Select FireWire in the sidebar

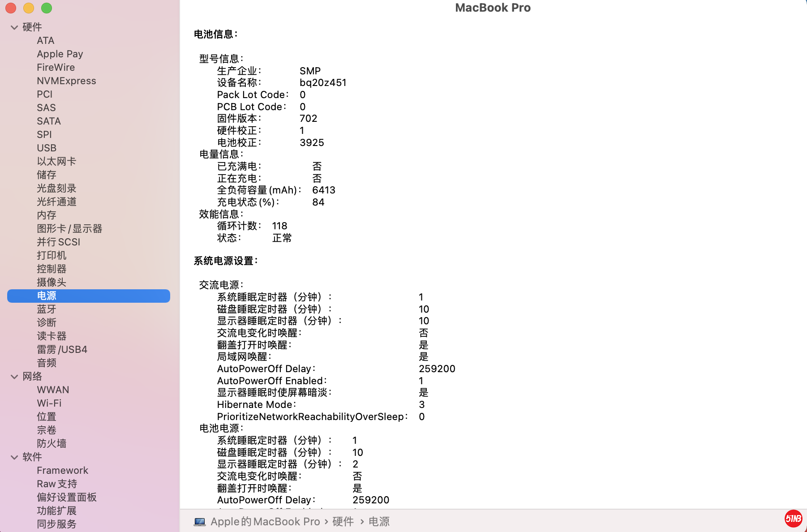56,68
